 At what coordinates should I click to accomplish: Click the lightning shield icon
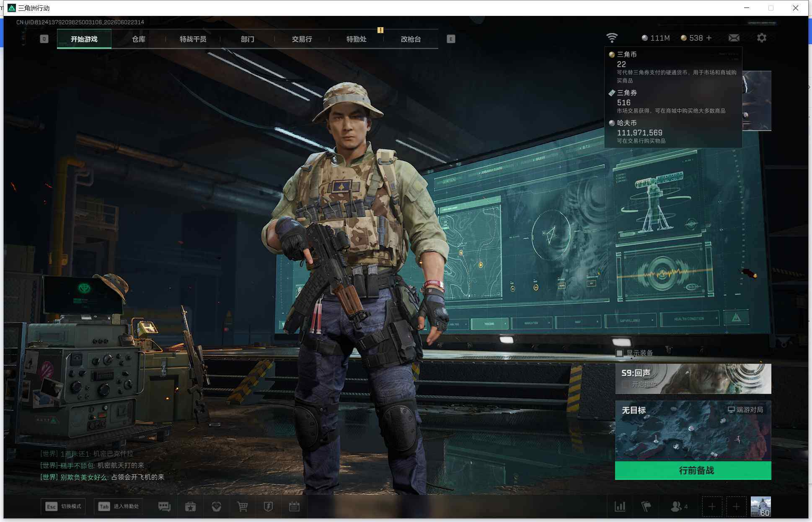(x=268, y=507)
